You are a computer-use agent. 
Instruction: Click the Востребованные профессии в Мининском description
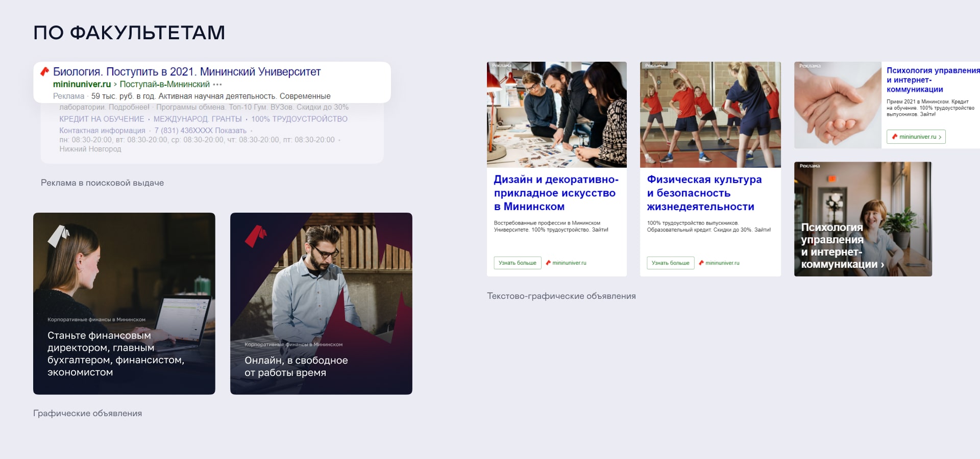click(x=551, y=226)
